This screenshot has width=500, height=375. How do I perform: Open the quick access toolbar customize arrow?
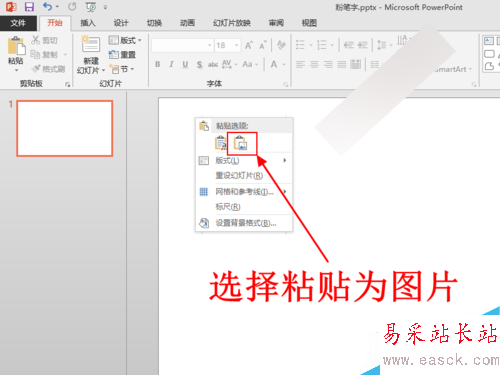(x=105, y=7)
